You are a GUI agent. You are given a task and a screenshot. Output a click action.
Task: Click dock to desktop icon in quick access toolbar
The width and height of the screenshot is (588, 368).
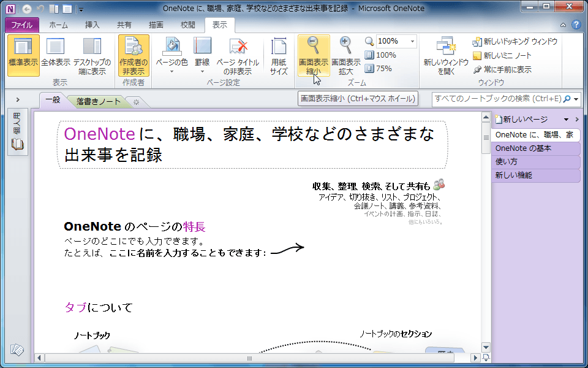(x=54, y=8)
